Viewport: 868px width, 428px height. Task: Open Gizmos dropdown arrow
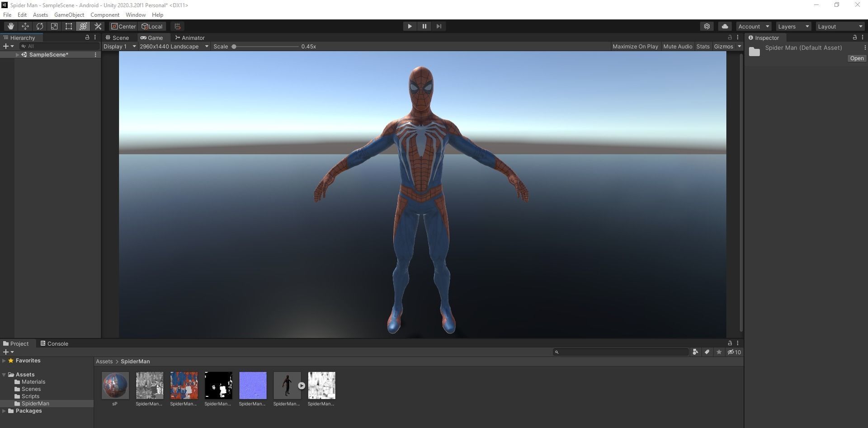(739, 47)
